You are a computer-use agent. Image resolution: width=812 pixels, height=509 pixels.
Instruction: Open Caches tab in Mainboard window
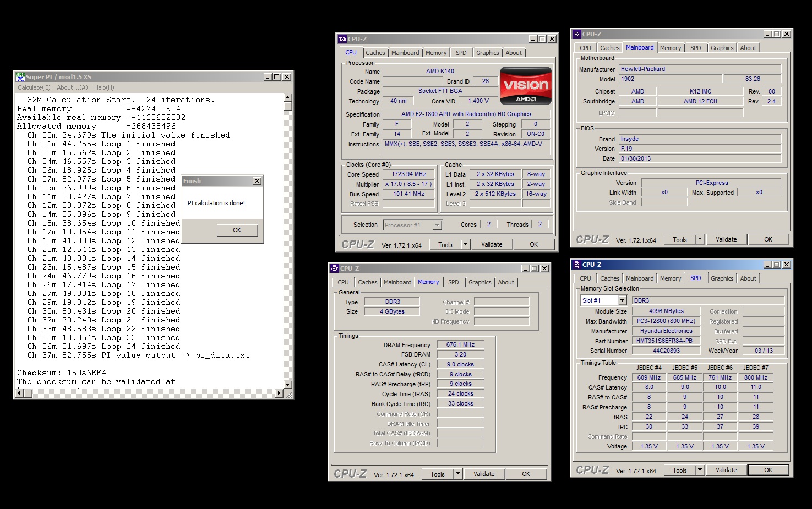pyautogui.click(x=610, y=48)
